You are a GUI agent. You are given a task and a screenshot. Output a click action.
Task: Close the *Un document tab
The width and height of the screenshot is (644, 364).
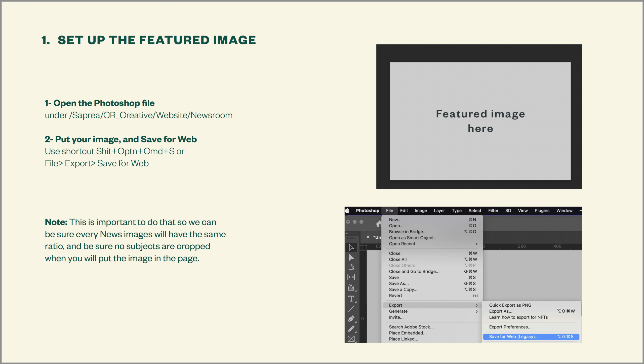point(368,237)
